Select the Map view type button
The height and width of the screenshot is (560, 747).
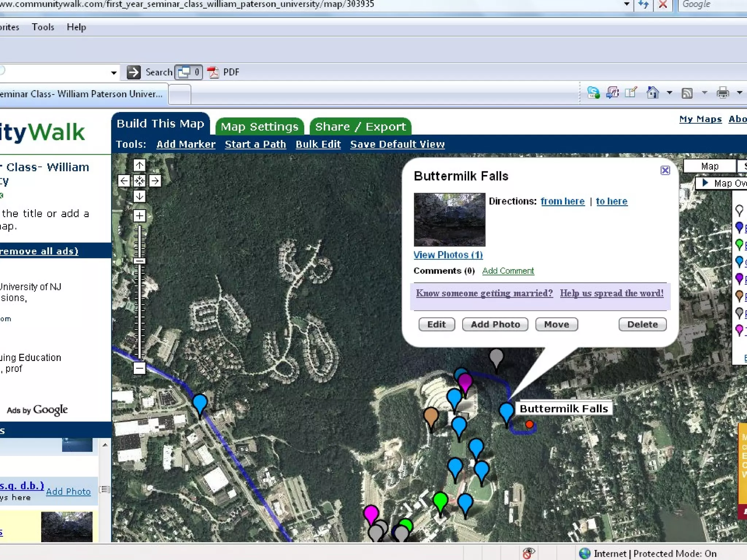click(709, 166)
